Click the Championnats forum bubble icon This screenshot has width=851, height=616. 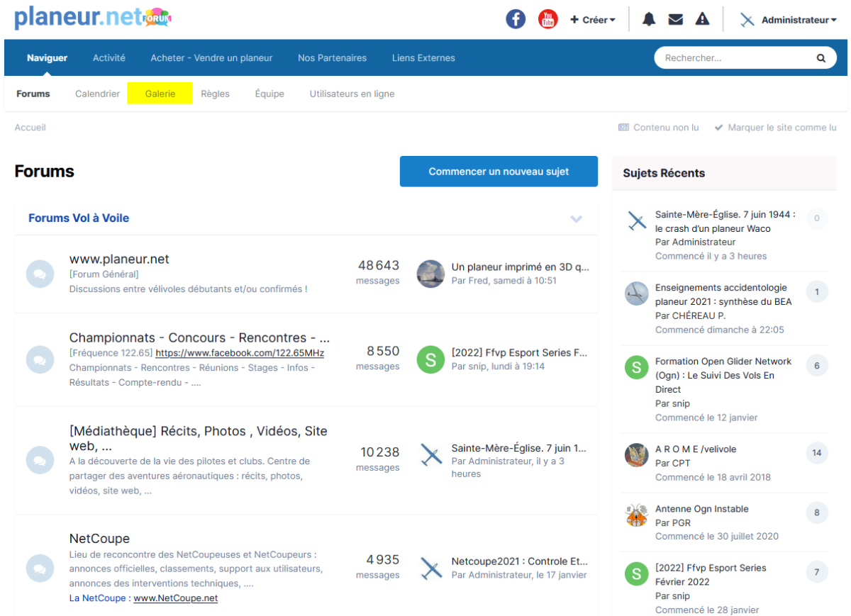tap(40, 359)
